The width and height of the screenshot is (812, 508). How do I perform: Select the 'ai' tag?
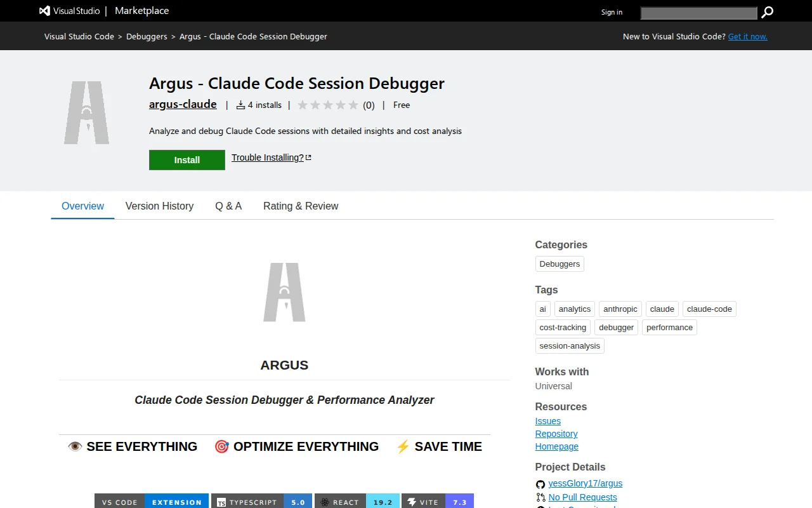pyautogui.click(x=542, y=309)
